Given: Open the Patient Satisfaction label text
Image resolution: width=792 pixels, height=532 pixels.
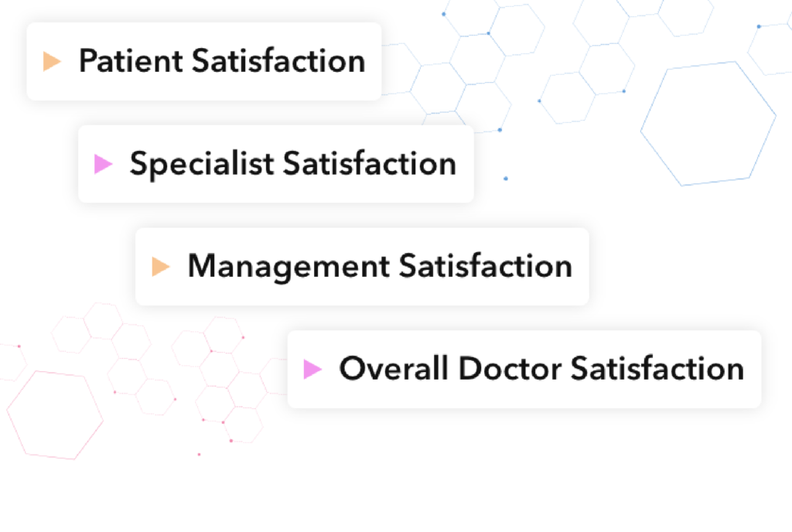Looking at the screenshot, I should pyautogui.click(x=222, y=61).
